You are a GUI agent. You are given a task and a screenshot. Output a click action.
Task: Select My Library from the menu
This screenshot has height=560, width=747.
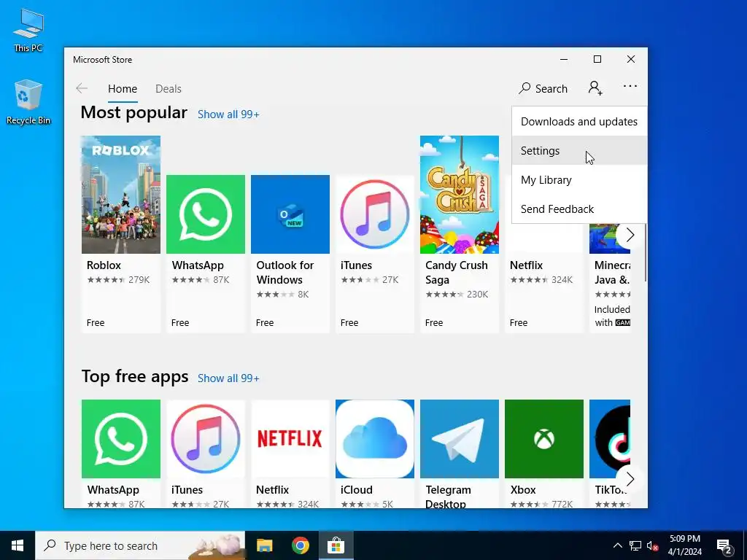[579, 179]
